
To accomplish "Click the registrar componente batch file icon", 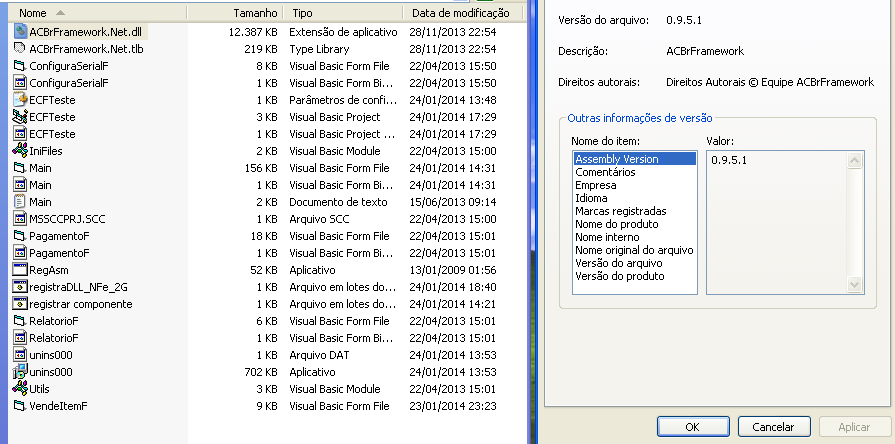I will coord(20,304).
